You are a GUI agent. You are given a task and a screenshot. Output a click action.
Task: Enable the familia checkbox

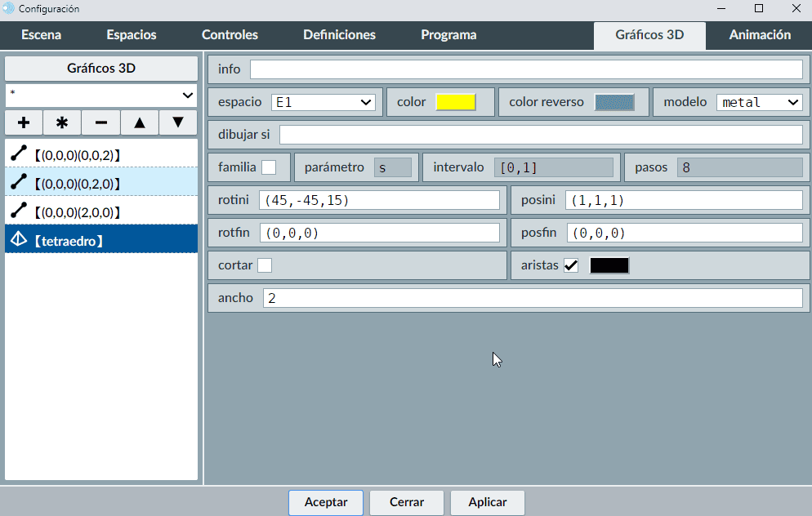click(269, 167)
